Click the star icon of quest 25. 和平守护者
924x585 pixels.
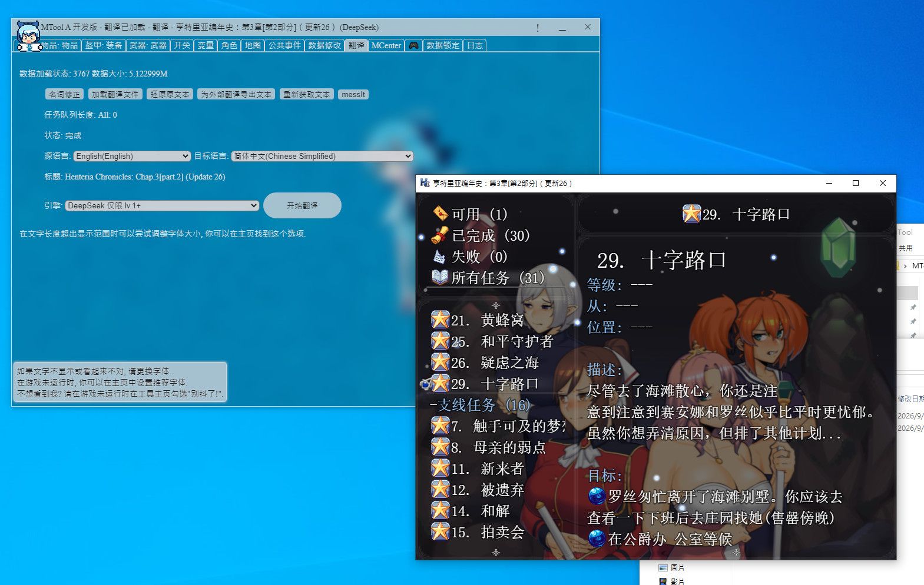point(440,341)
